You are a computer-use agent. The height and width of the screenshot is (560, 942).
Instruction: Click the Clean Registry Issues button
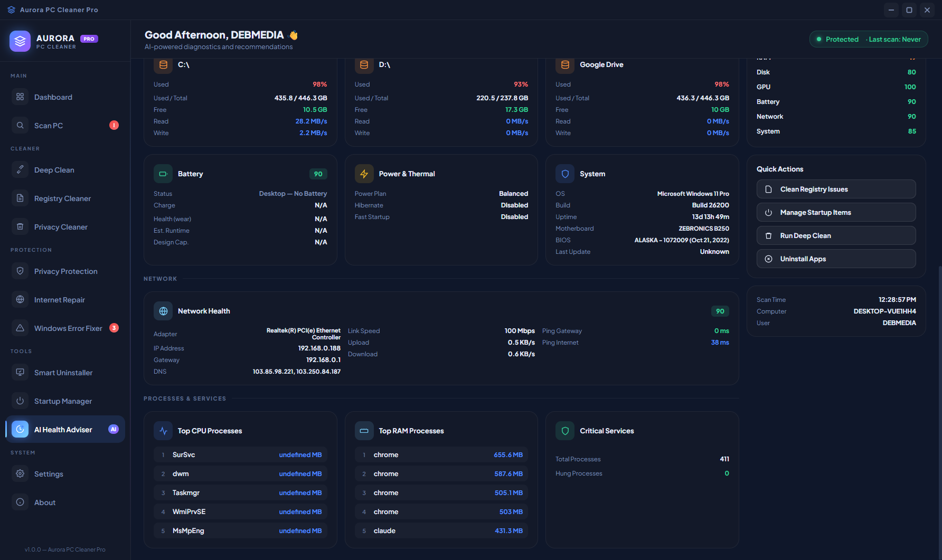(836, 189)
